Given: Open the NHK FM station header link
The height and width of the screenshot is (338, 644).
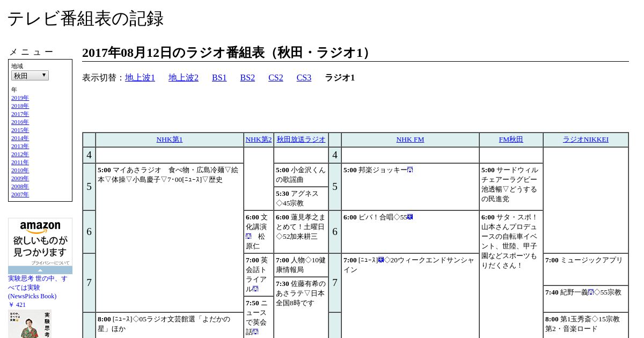Looking at the screenshot, I should [x=410, y=139].
